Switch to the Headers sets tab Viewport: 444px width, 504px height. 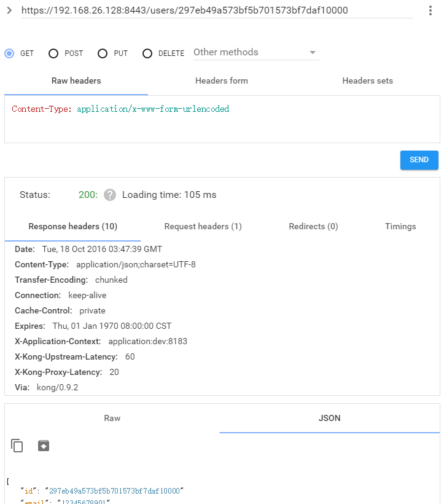coord(368,81)
